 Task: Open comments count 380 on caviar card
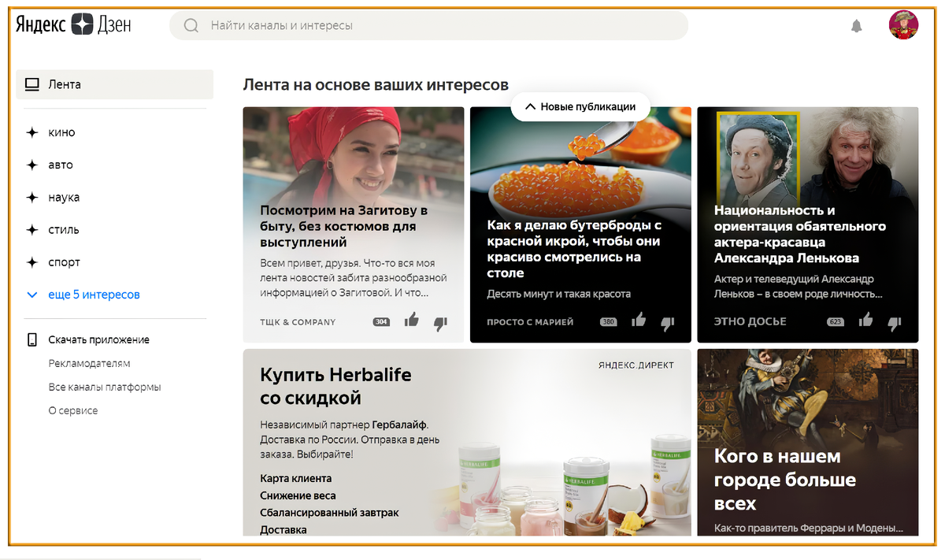tap(608, 322)
